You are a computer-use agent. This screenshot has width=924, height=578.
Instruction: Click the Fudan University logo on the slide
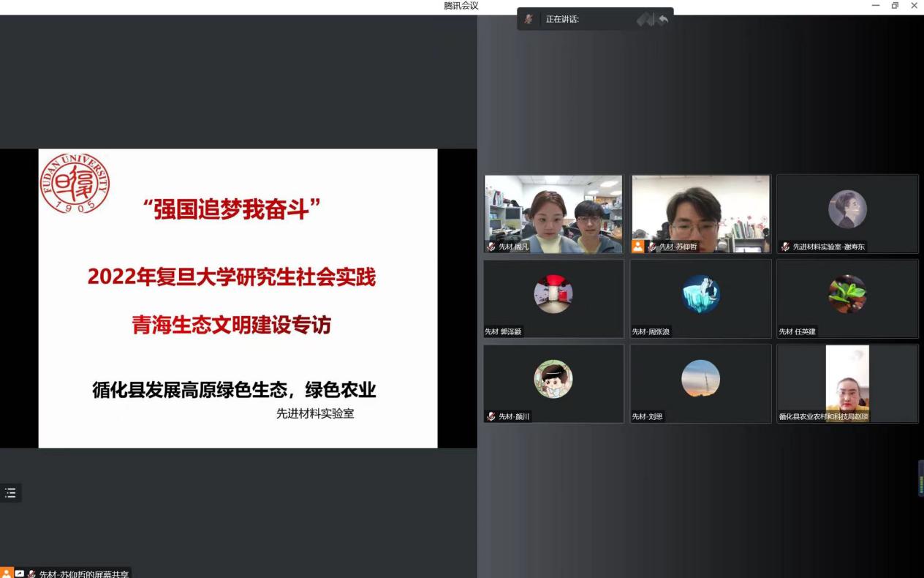(75, 184)
